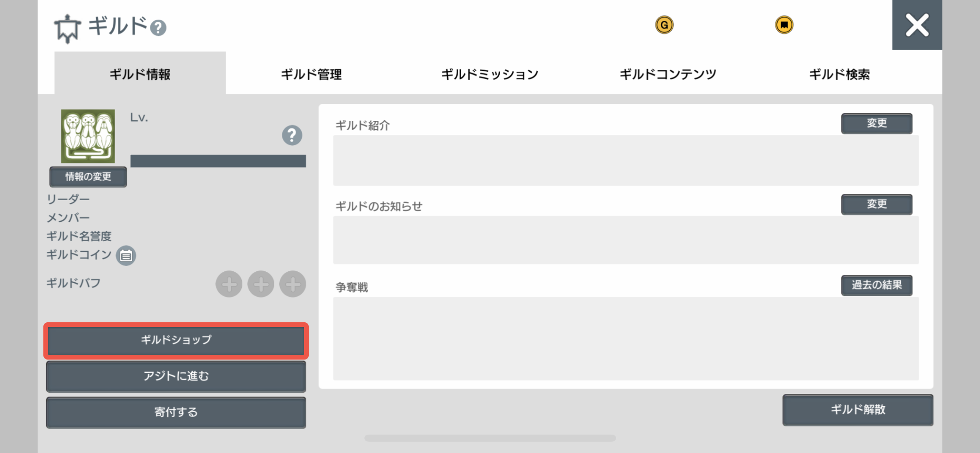Click 変更 button for ギルドのお知らせ

coord(877,204)
